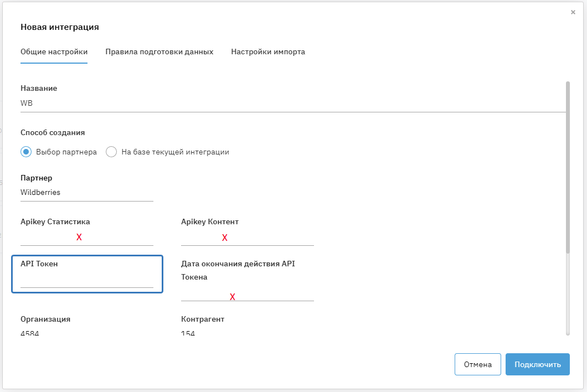Click the Контрагент field showing 154
This screenshot has width=587, height=392.
247,333
